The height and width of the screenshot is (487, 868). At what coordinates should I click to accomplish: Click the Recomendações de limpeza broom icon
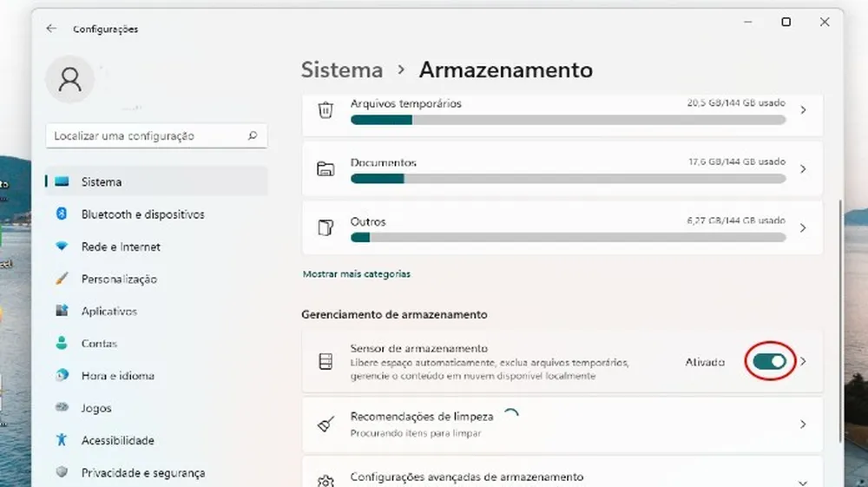pyautogui.click(x=325, y=424)
